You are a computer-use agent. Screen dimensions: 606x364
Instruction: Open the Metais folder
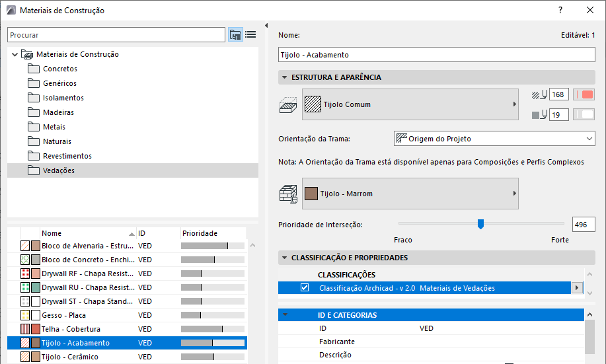click(46, 127)
